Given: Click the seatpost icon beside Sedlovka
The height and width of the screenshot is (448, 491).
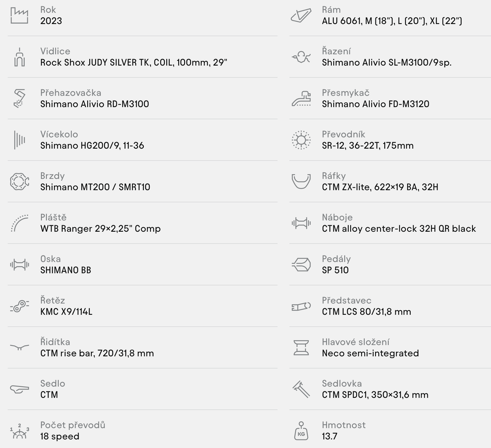Looking at the screenshot, I should tap(301, 389).
